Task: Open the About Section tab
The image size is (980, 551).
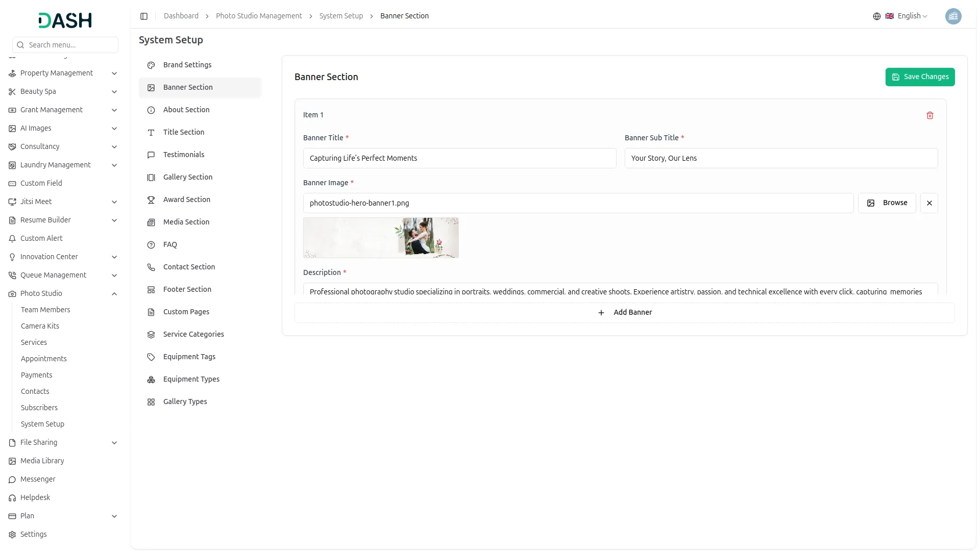Action: [186, 110]
